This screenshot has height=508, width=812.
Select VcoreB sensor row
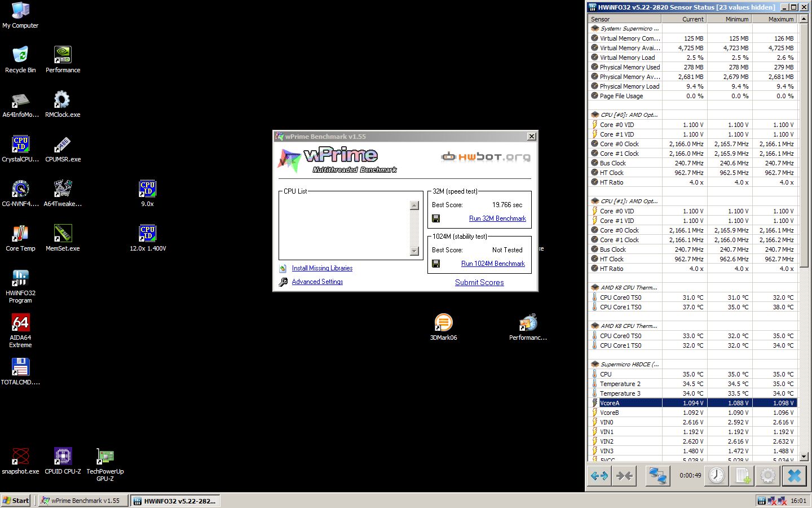(692, 413)
